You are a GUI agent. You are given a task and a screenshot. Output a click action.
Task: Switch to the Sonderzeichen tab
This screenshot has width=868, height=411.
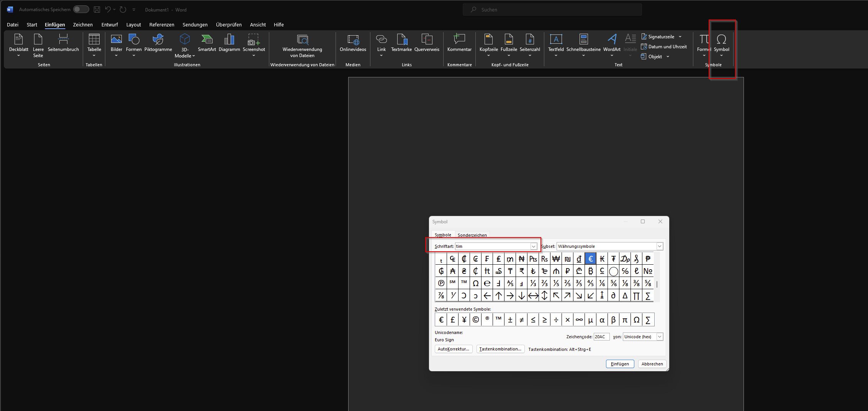(x=472, y=235)
